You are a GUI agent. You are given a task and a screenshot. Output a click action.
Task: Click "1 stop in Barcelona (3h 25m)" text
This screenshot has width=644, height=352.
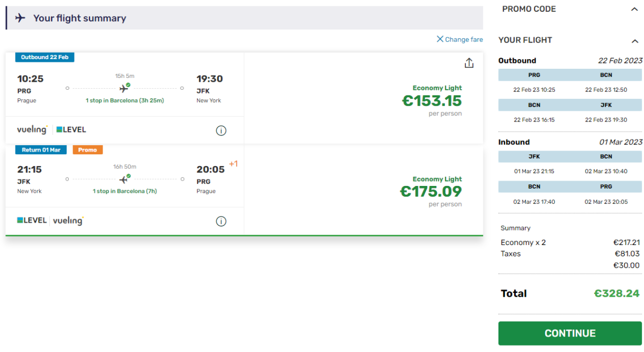pyautogui.click(x=125, y=100)
